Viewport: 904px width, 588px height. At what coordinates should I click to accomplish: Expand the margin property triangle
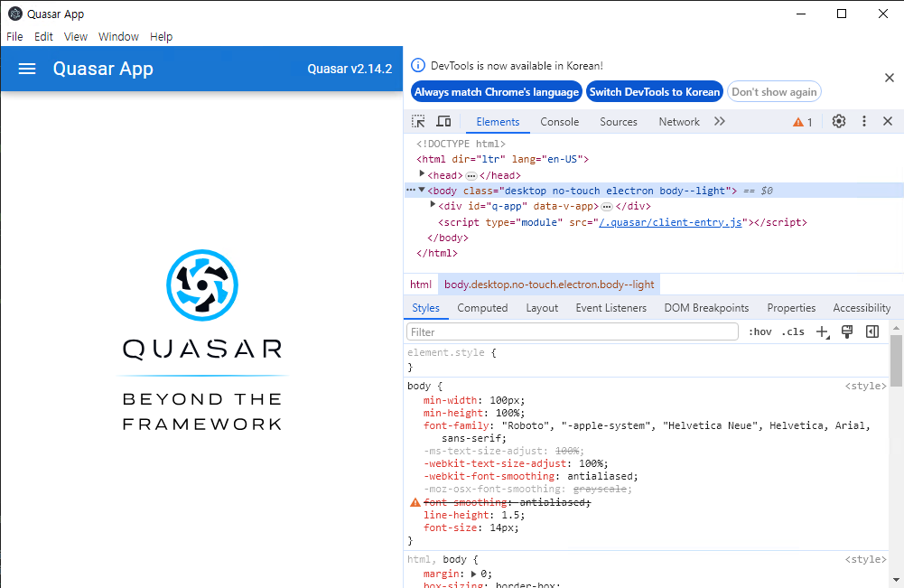[474, 574]
